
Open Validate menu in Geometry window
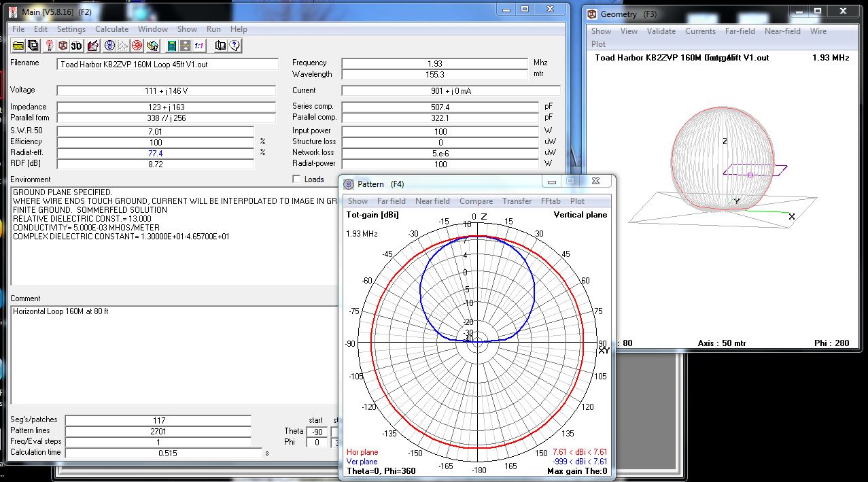(x=661, y=31)
